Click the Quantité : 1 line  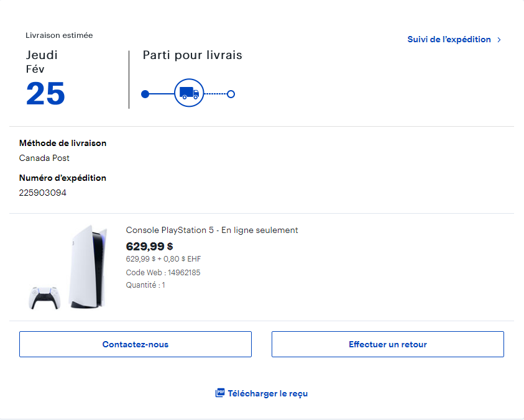click(x=145, y=285)
